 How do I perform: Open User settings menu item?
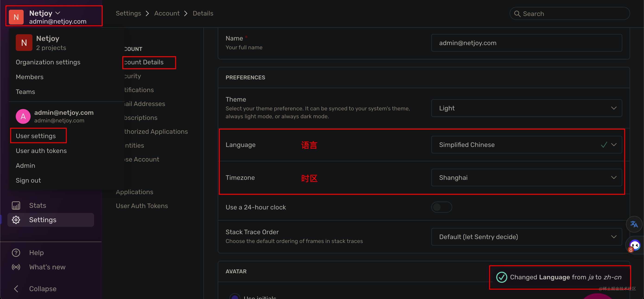[x=36, y=136]
